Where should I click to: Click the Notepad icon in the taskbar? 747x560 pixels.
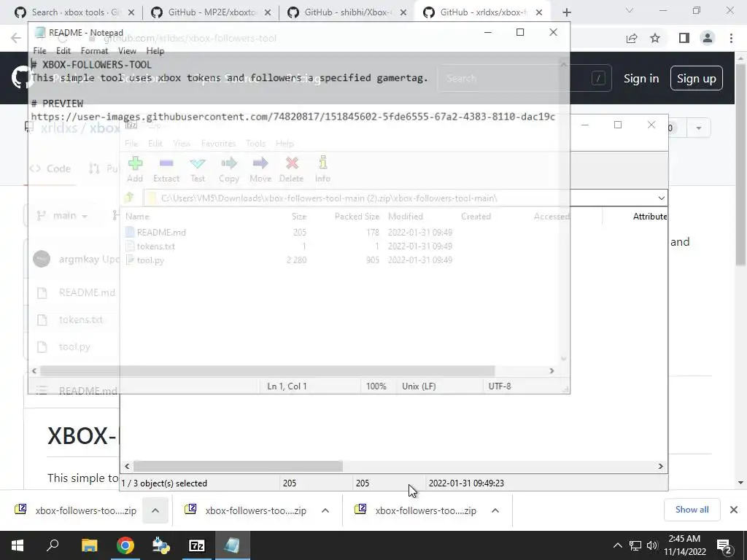point(233,545)
